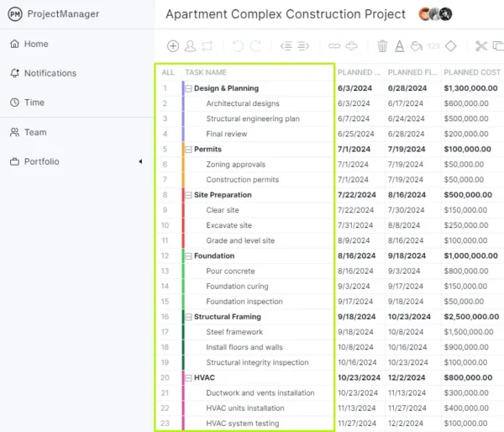Expand the Portfolio arrow in the sidebar
The height and width of the screenshot is (432, 504).
[140, 161]
